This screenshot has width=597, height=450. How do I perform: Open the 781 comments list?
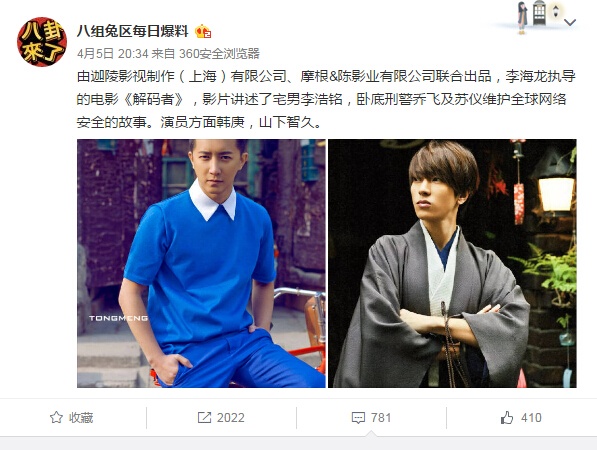tap(381, 418)
